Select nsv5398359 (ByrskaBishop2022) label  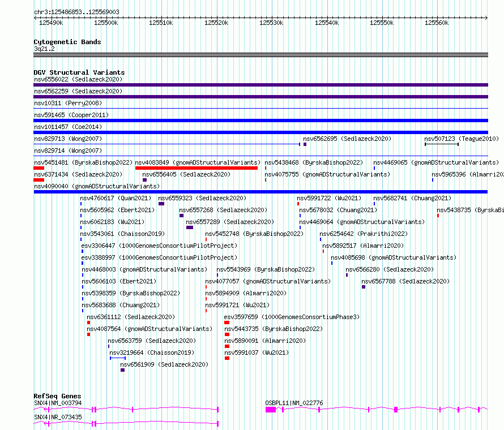click(131, 293)
